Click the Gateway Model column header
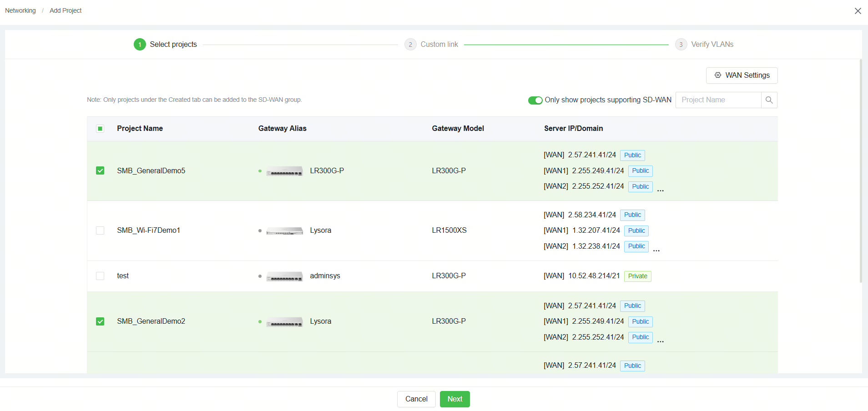 tap(458, 129)
